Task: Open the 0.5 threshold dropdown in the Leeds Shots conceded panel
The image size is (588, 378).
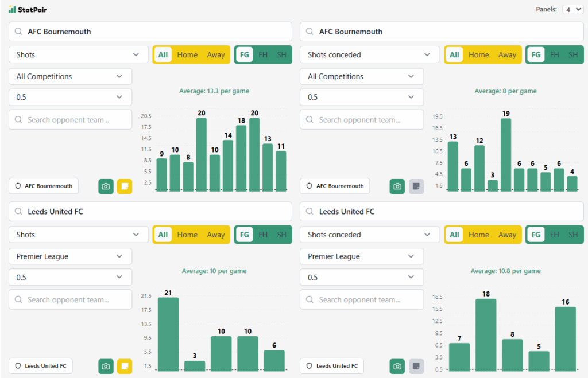Action: point(362,277)
